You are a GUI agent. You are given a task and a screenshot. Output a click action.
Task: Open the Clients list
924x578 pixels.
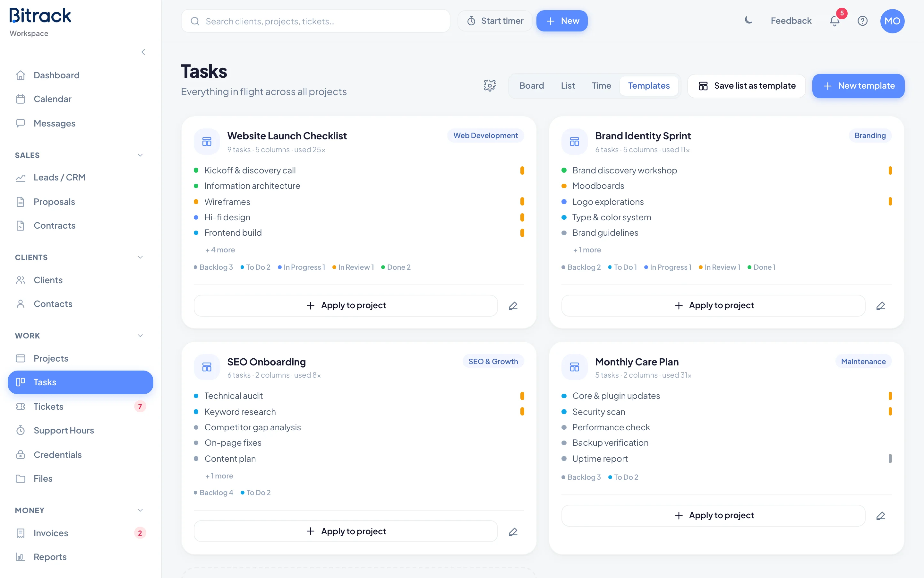pyautogui.click(x=80, y=280)
